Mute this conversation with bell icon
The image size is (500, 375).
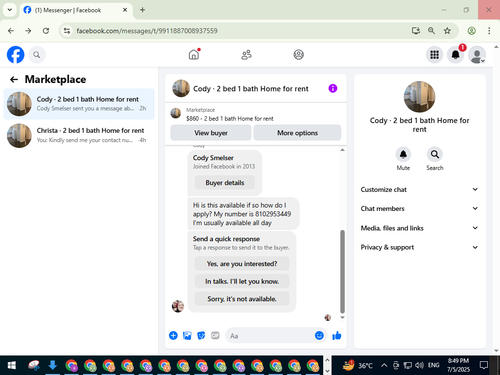403,154
